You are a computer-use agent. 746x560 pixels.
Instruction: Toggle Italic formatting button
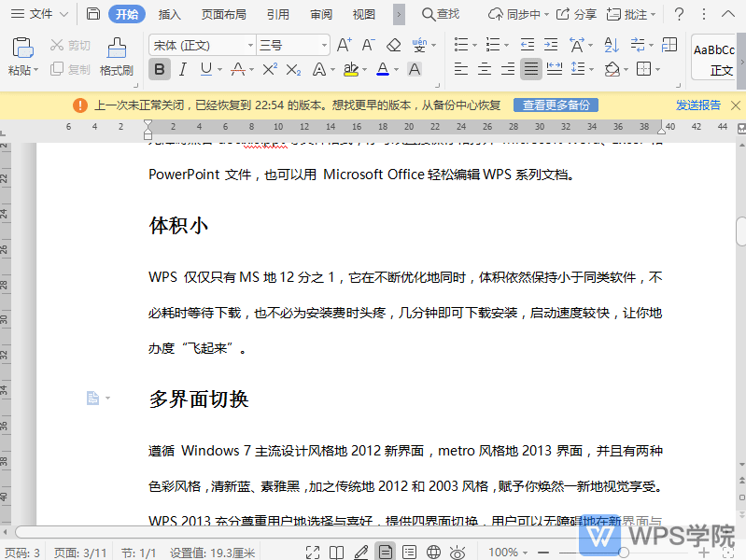(183, 69)
